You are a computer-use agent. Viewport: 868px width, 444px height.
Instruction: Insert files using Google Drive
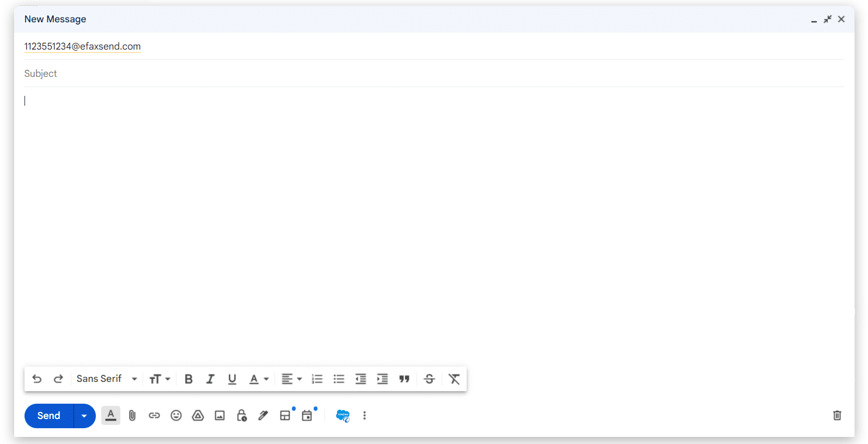tap(198, 416)
